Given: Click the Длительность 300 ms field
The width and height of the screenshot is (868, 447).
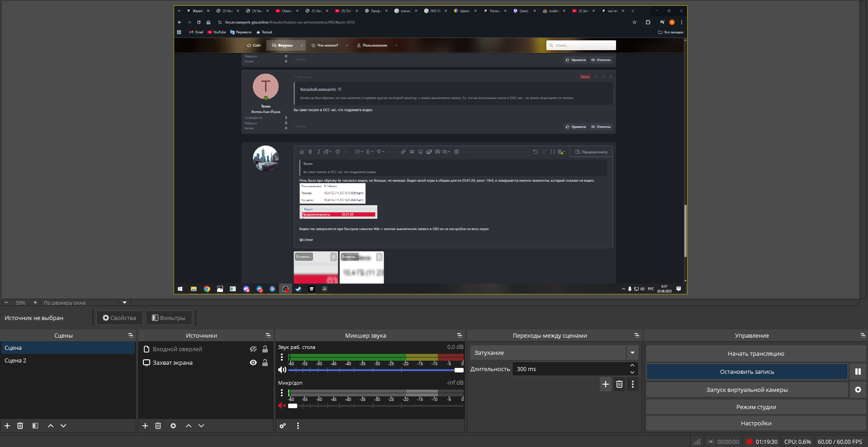Looking at the screenshot, I should click(570, 369).
